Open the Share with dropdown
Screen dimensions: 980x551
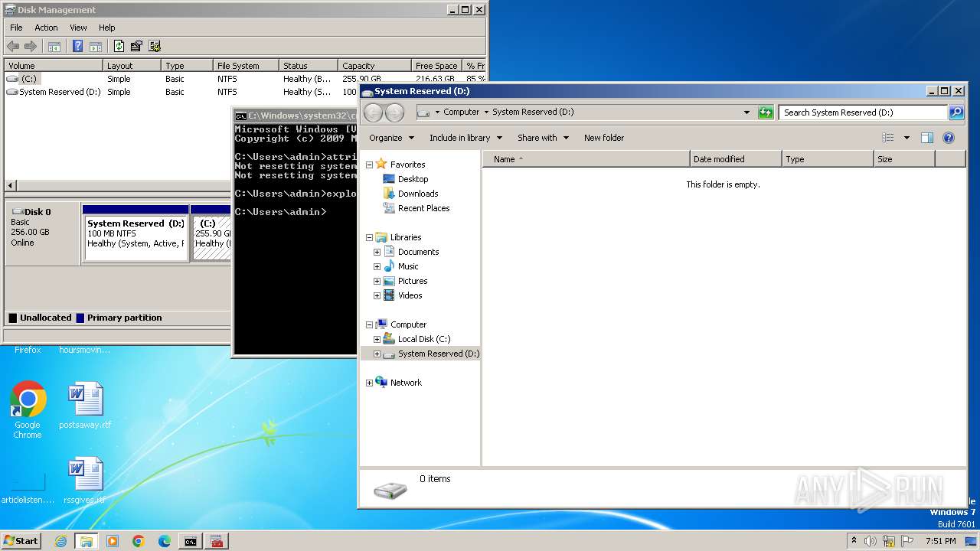point(543,138)
